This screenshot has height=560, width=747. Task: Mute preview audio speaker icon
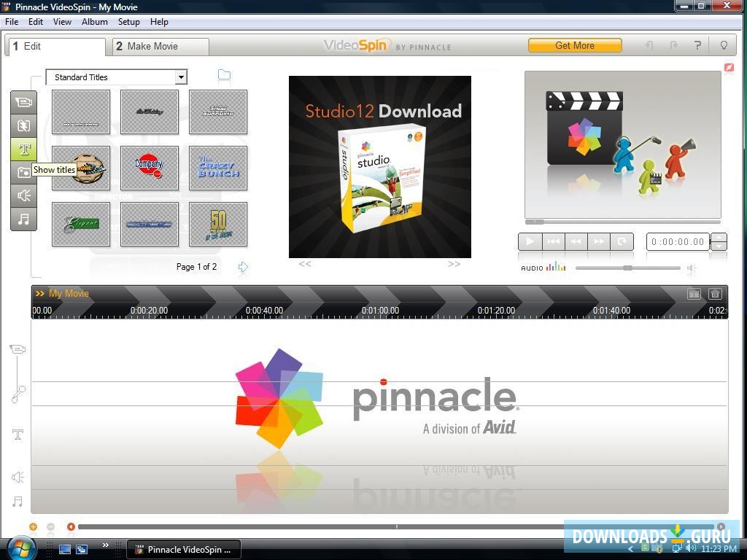click(692, 268)
